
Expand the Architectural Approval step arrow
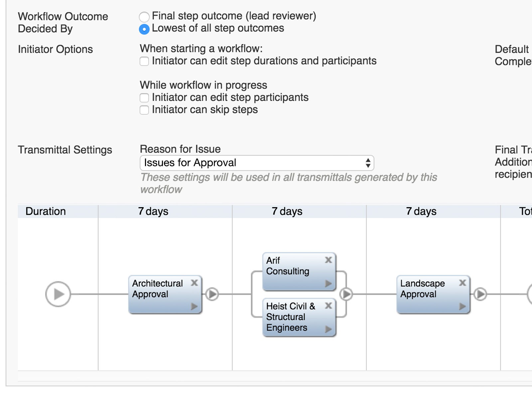pyautogui.click(x=195, y=307)
